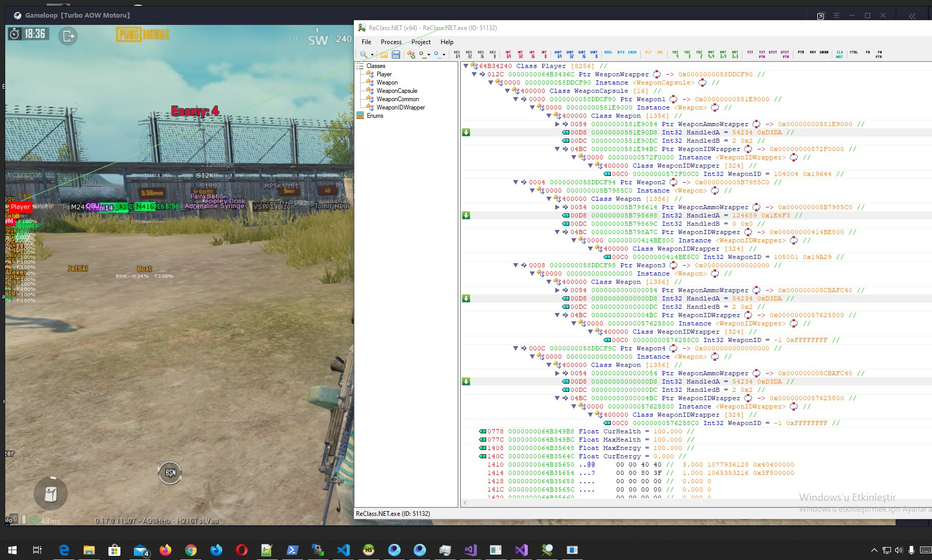Open the add bytes dropdown arrow

(x=429, y=54)
